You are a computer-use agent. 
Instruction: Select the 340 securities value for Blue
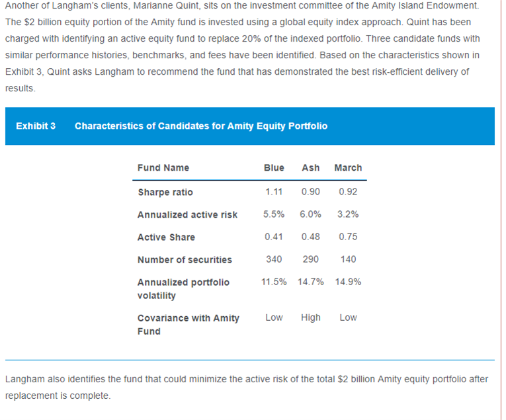point(274,260)
